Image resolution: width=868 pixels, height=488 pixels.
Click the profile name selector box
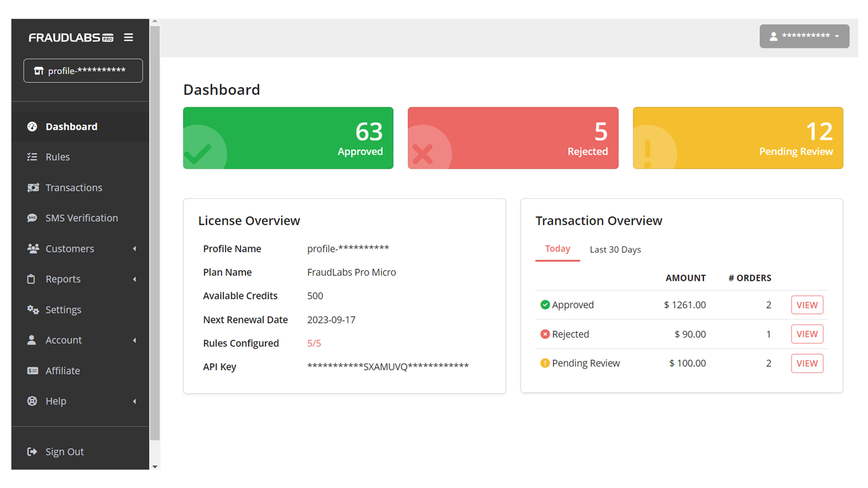(82, 70)
